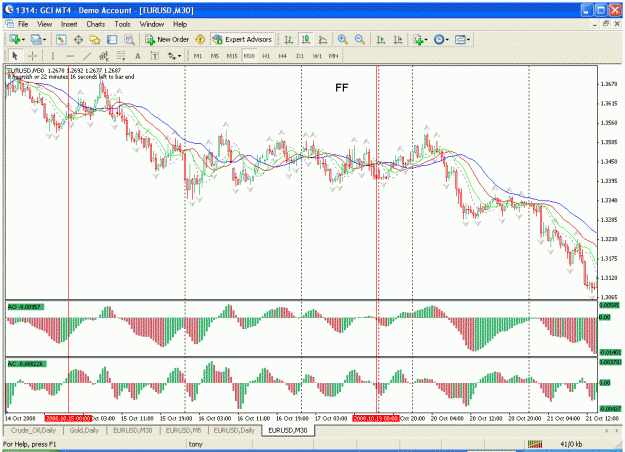Screen dimensions: 625x452
Task: Toggle the Terminal window icon
Action: coord(112,39)
